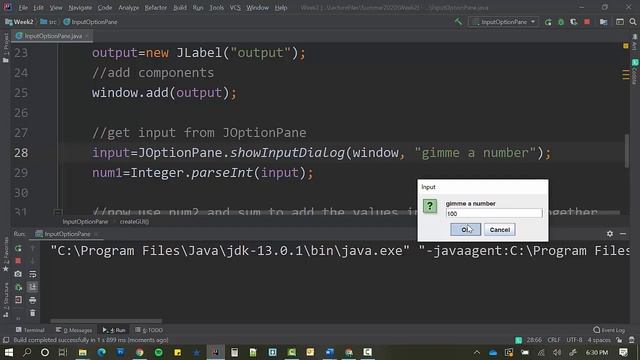This screenshot has width=640, height=360.
Task: Open the 2: Favorites side panel
Action: (6, 254)
